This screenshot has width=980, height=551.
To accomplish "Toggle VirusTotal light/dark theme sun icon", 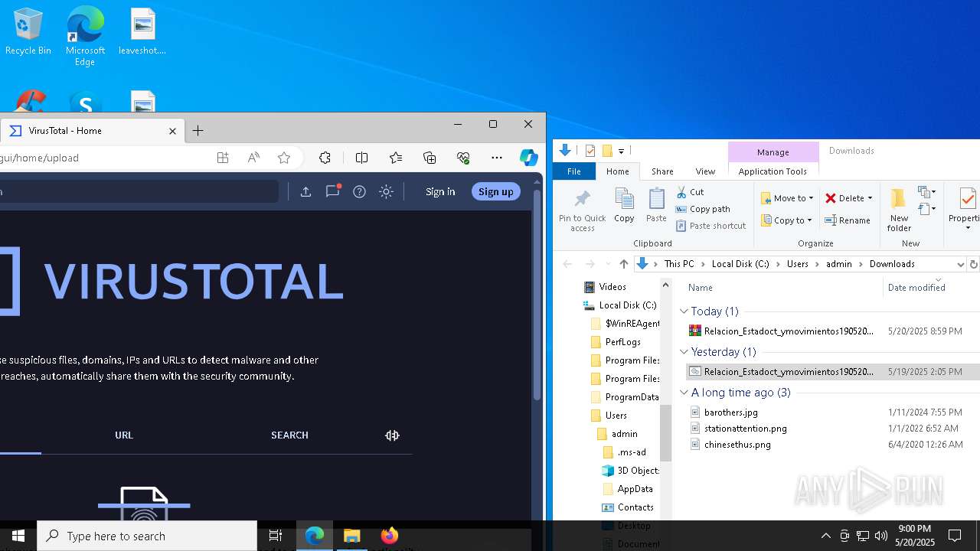I will [x=386, y=191].
